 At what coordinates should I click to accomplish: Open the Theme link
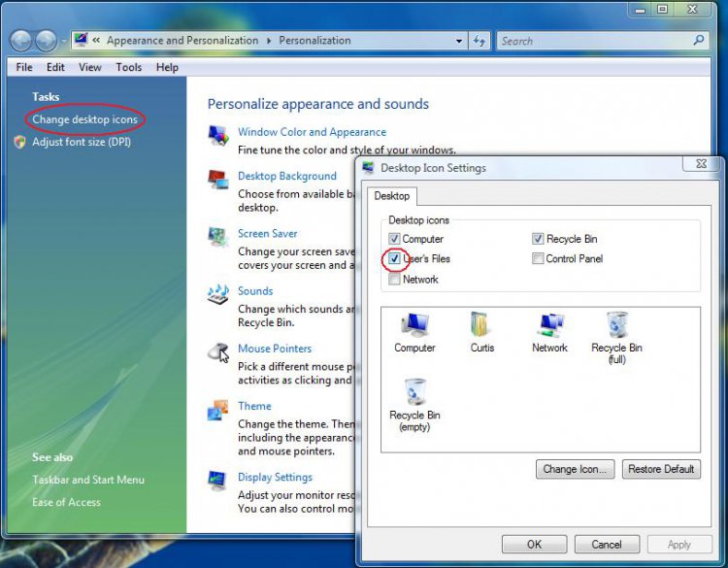point(254,406)
